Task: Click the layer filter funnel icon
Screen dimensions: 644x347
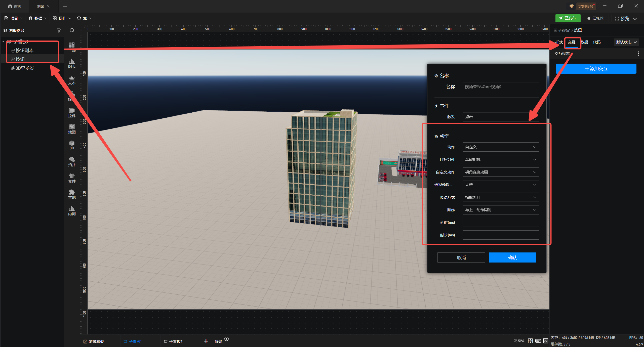Action: tap(59, 30)
